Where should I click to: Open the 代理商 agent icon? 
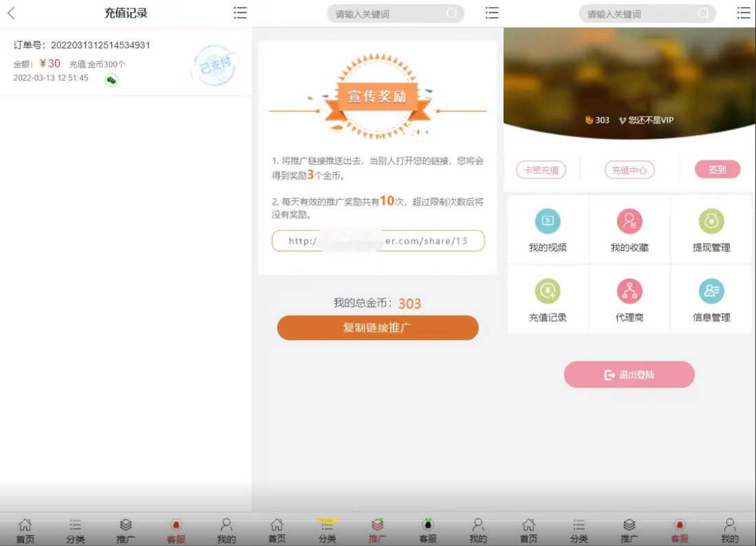(x=629, y=292)
